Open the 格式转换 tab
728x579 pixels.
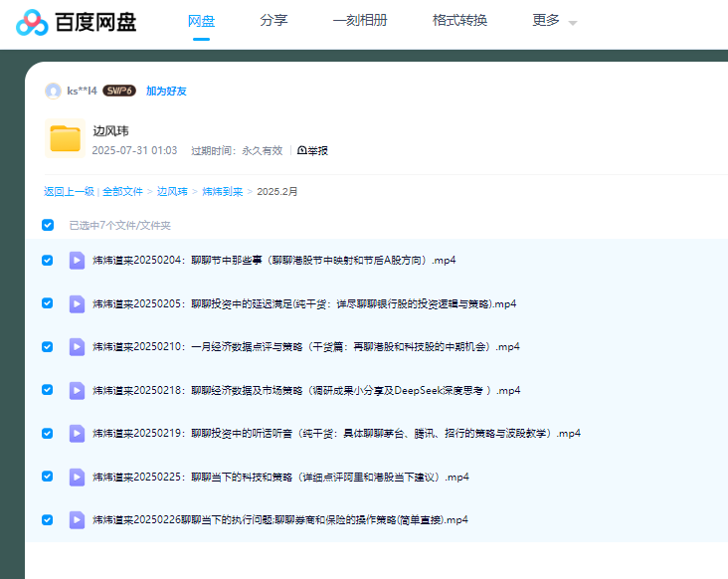[459, 21]
